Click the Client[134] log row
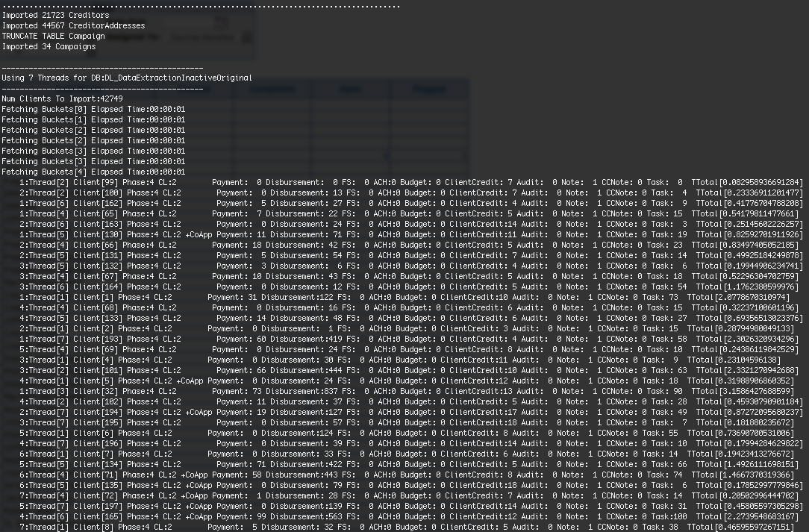Image resolution: width=809 pixels, height=532 pixels. pyautogui.click(x=409, y=464)
